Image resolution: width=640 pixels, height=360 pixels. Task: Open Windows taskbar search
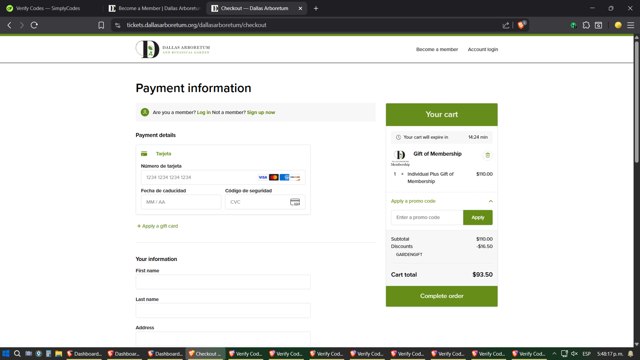pyautogui.click(x=17, y=354)
